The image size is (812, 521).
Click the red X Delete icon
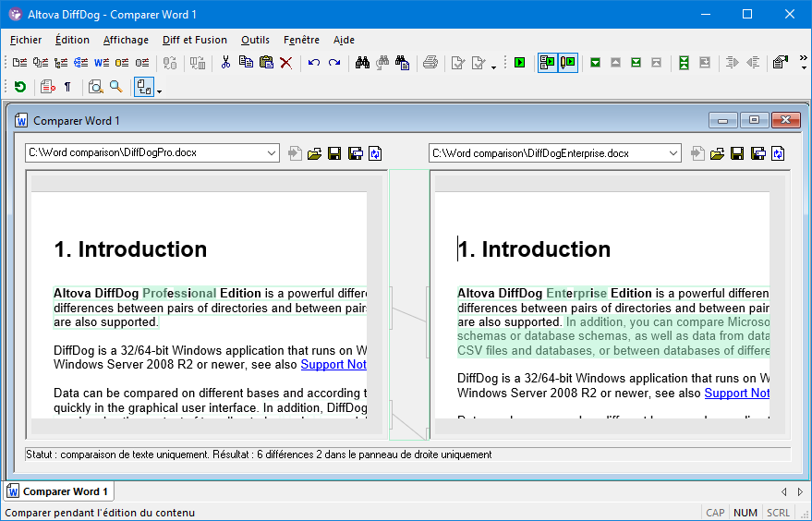285,63
